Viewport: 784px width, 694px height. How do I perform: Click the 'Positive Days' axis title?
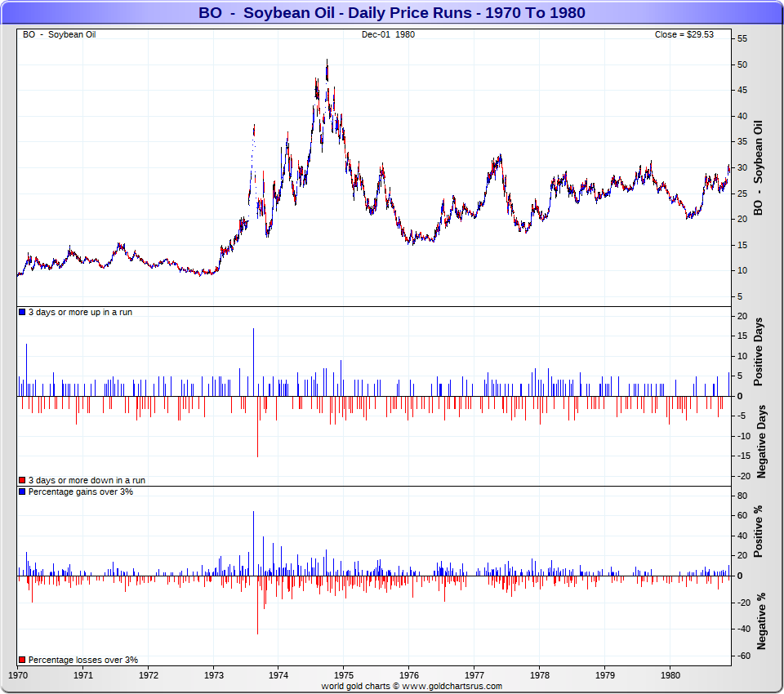pos(758,352)
